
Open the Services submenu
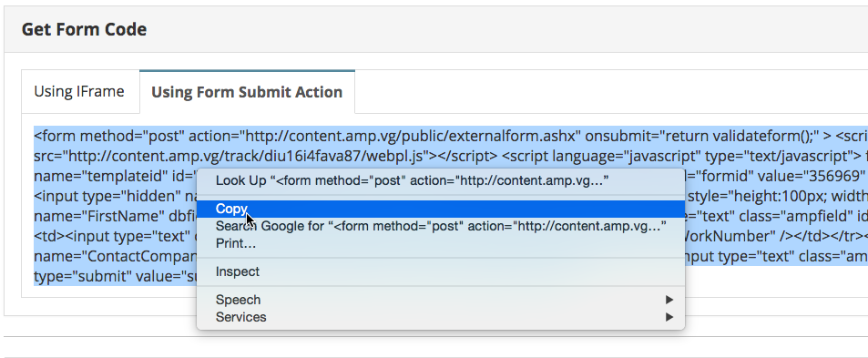click(441, 317)
